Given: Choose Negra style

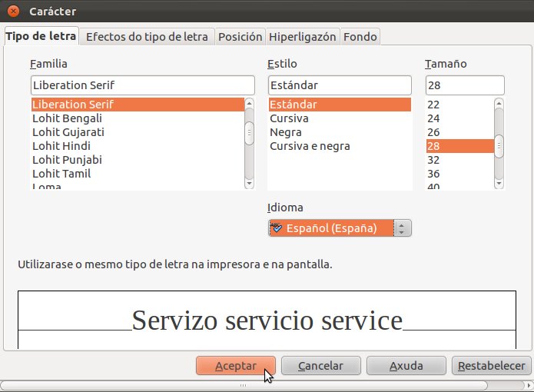Looking at the screenshot, I should point(340,132).
